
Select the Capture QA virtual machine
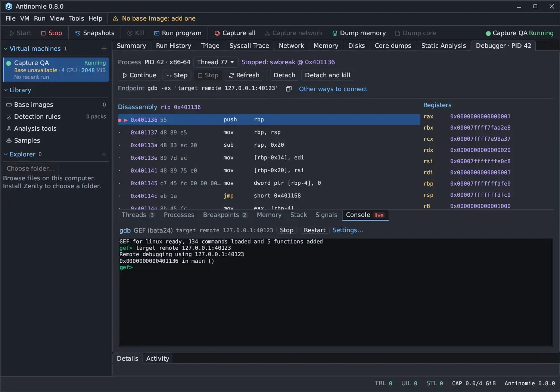pyautogui.click(x=56, y=69)
